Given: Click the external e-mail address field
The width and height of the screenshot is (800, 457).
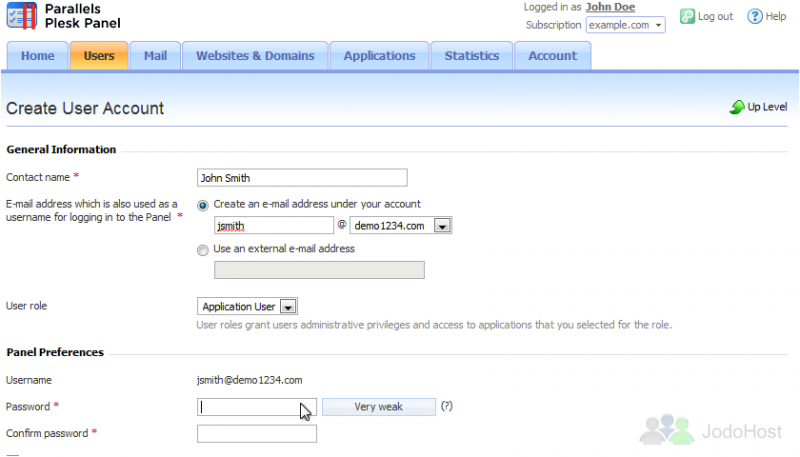Looking at the screenshot, I should tap(319, 270).
